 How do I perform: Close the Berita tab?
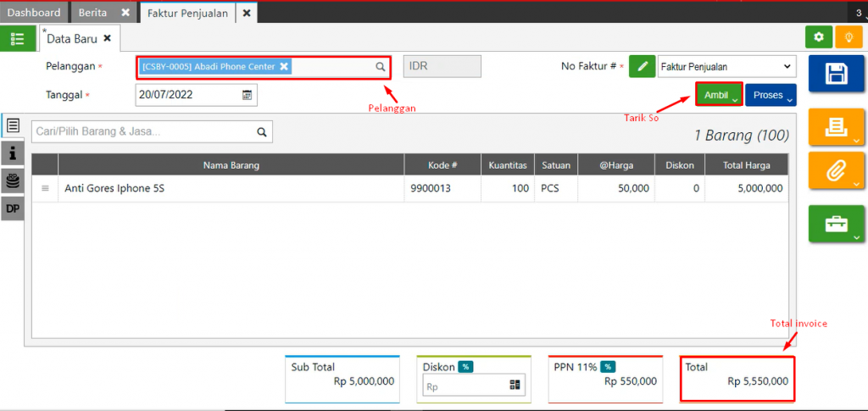(x=125, y=13)
